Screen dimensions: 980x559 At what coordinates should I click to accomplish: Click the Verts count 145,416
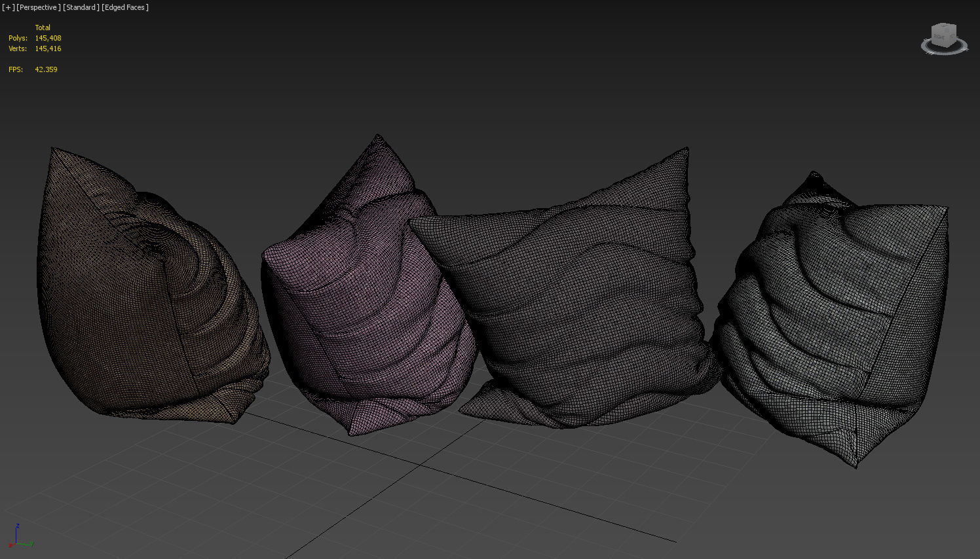48,48
